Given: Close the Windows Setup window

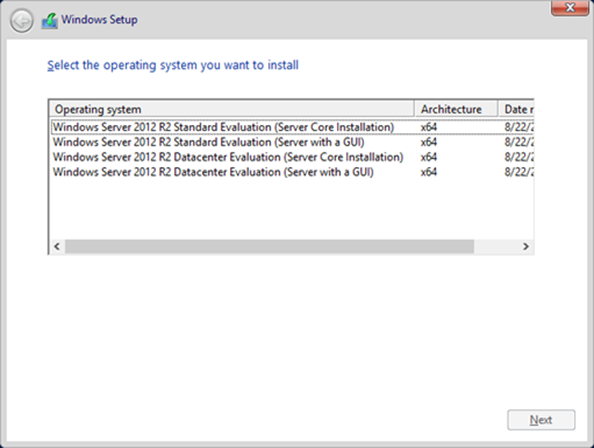Looking at the screenshot, I should click(x=570, y=8).
